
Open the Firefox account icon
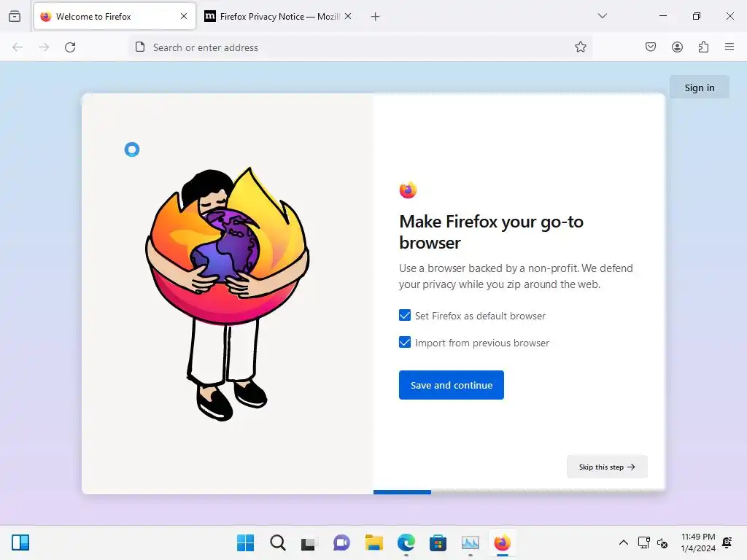click(677, 47)
